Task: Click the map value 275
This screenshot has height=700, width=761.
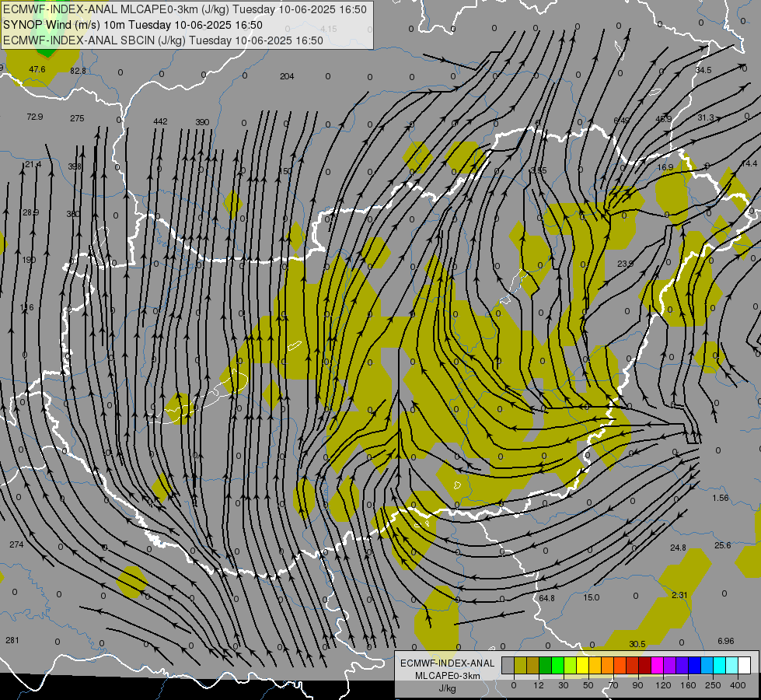Action: [77, 118]
